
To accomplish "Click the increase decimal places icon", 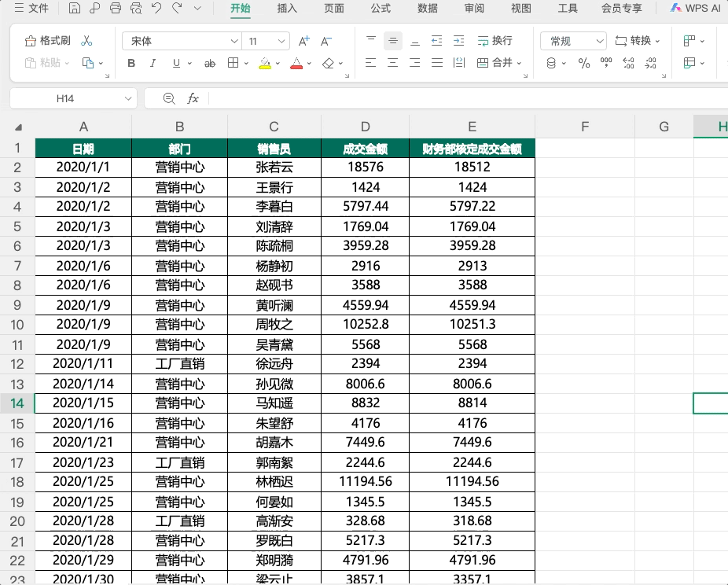I will pyautogui.click(x=628, y=63).
